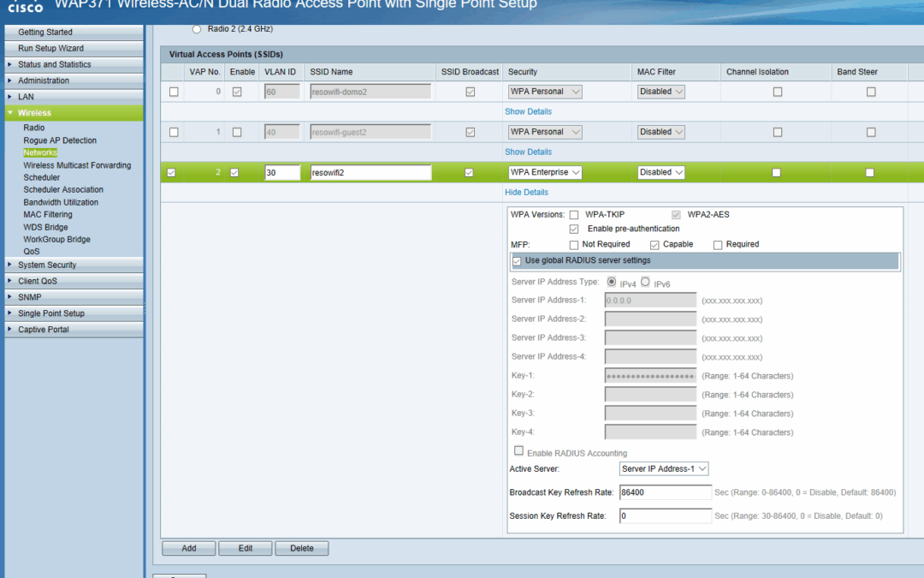Open MAC Filter dropdown for VAP 1
This screenshot has height=578, width=924.
click(661, 132)
